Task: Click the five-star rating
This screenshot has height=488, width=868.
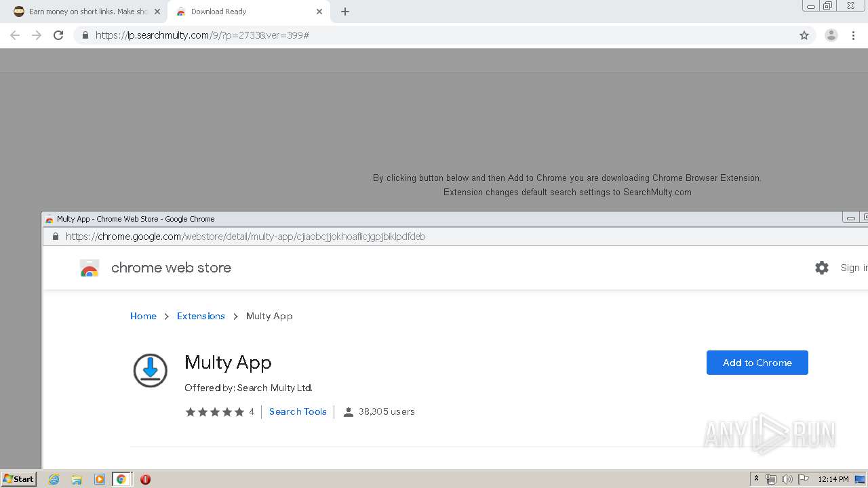Action: click(214, 411)
